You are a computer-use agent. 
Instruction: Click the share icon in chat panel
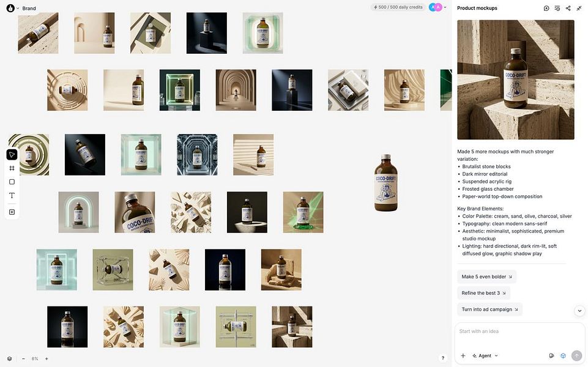[568, 8]
